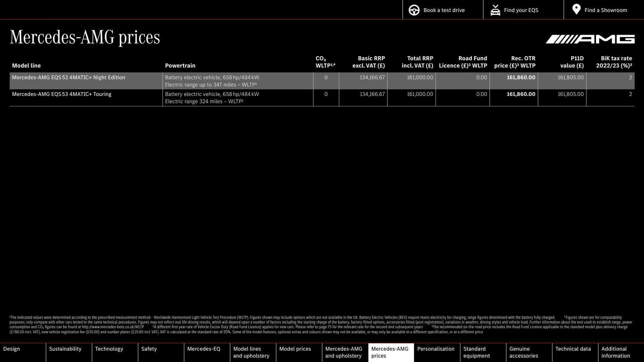
Task: Go to the Personalisation tab
Action: pos(436,349)
